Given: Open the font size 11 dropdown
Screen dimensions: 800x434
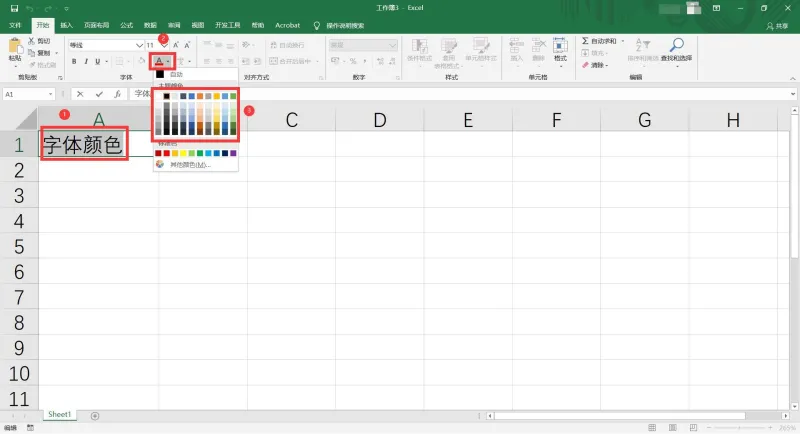Looking at the screenshot, I should [x=164, y=45].
